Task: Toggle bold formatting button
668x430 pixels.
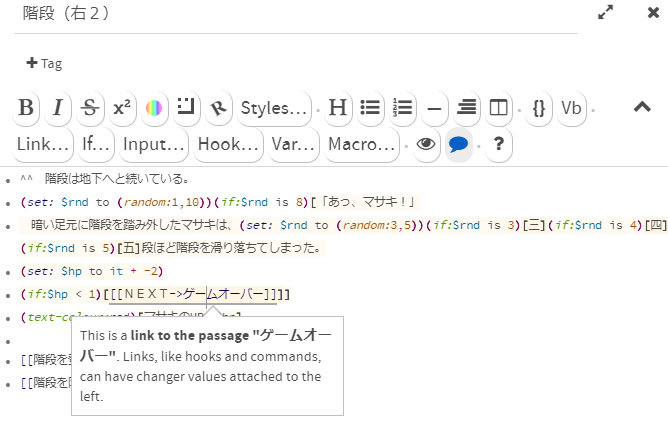Action: pos(27,108)
